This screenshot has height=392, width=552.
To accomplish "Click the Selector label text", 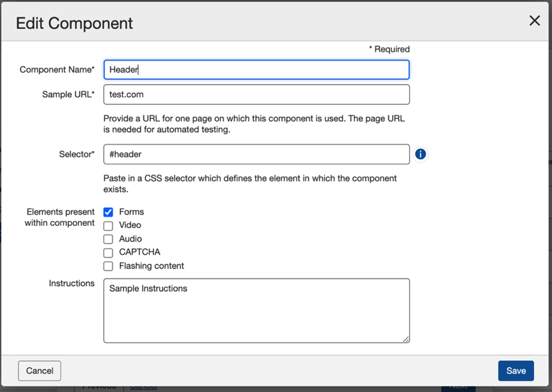I will (x=76, y=154).
